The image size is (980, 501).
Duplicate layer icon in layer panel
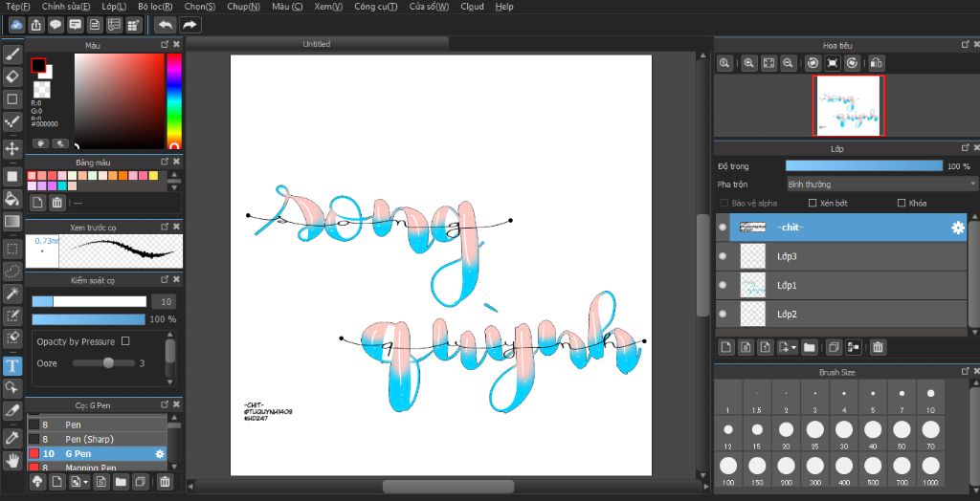point(833,347)
